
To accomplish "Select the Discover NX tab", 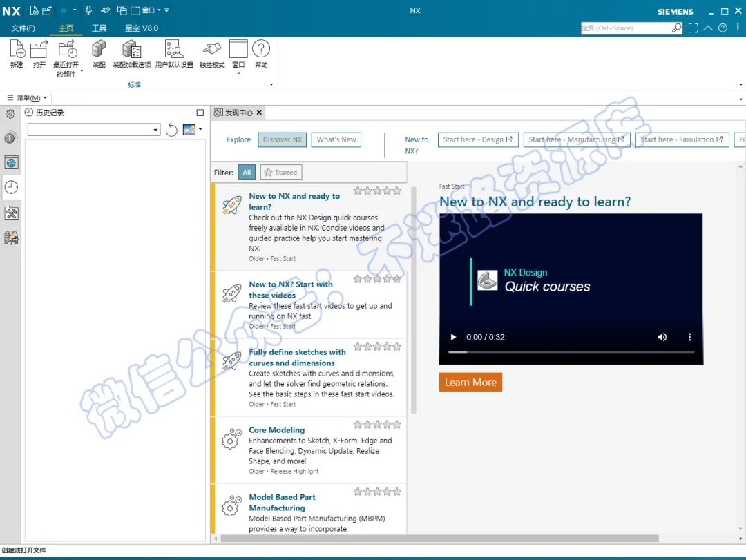I will (x=282, y=140).
